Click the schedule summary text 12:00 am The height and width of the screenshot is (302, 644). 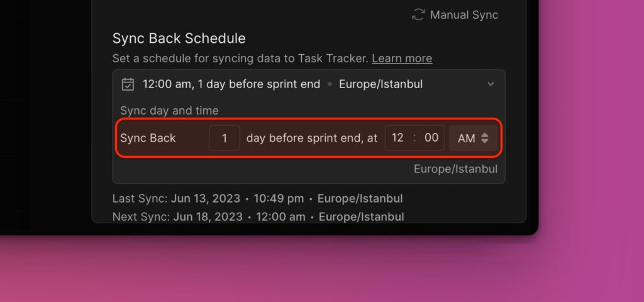tap(167, 84)
